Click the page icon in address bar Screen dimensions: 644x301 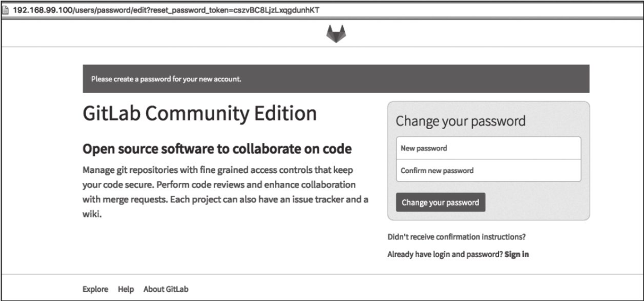click(6, 10)
